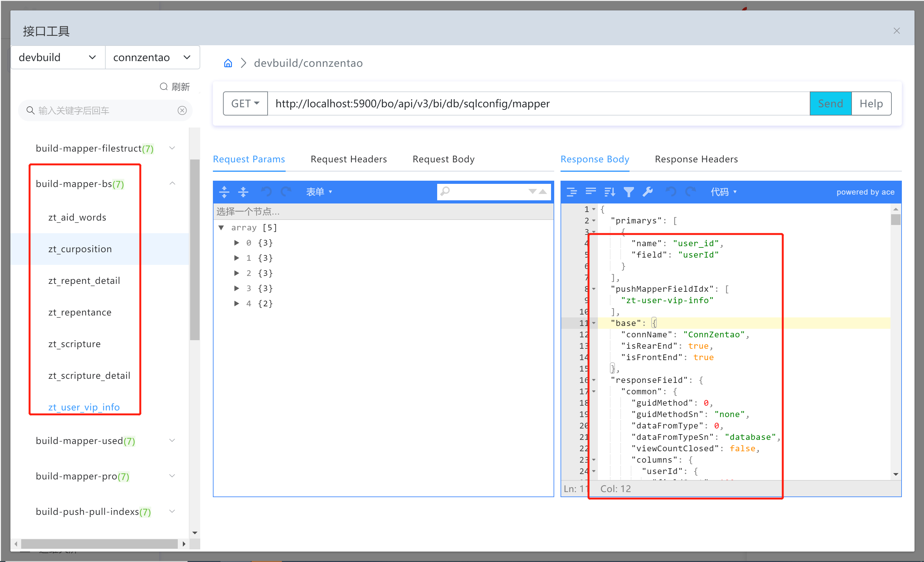Viewport: 924px width, 562px height.
Task: Select the zt_repent_detail item
Action: coord(84,281)
